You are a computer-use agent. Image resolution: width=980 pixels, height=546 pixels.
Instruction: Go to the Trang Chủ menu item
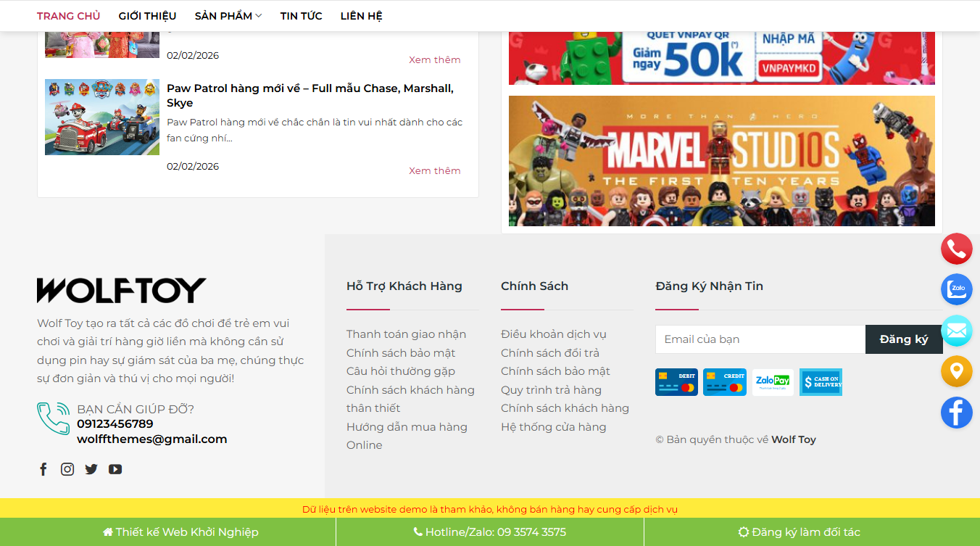[x=69, y=16]
